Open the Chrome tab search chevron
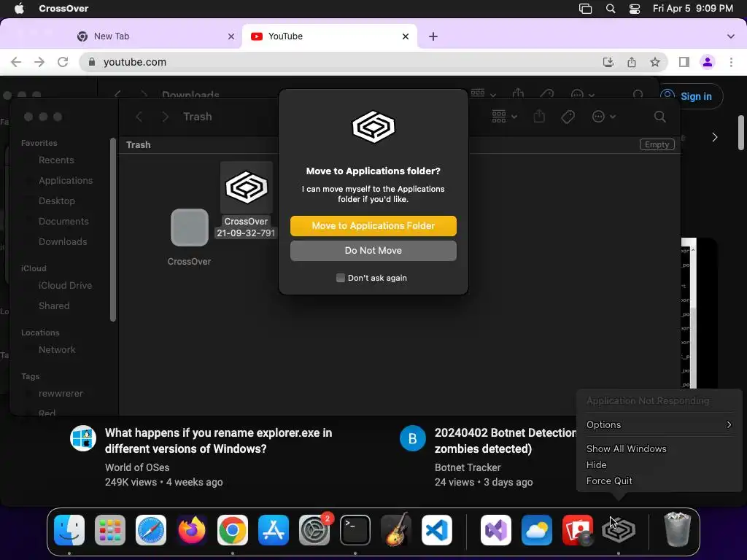This screenshot has height=560, width=747. point(731,36)
